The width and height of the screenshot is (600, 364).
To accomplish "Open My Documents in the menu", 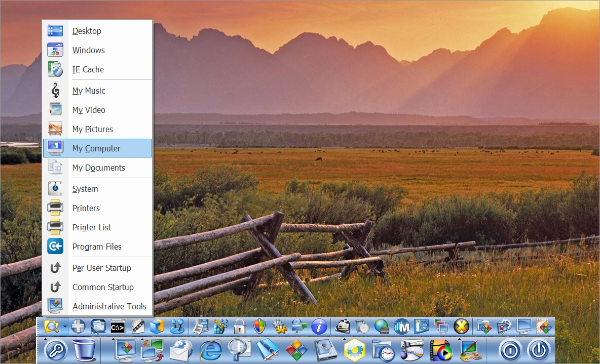I will 98,168.
